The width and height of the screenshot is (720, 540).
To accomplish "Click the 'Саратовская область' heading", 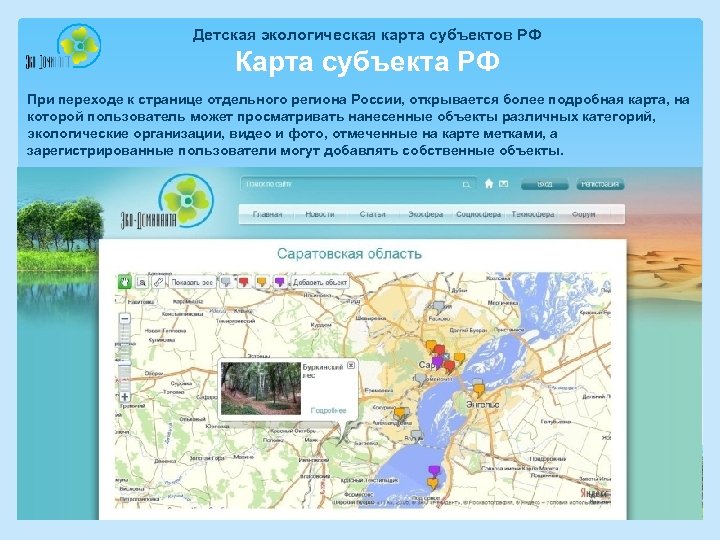I will click(x=349, y=253).
